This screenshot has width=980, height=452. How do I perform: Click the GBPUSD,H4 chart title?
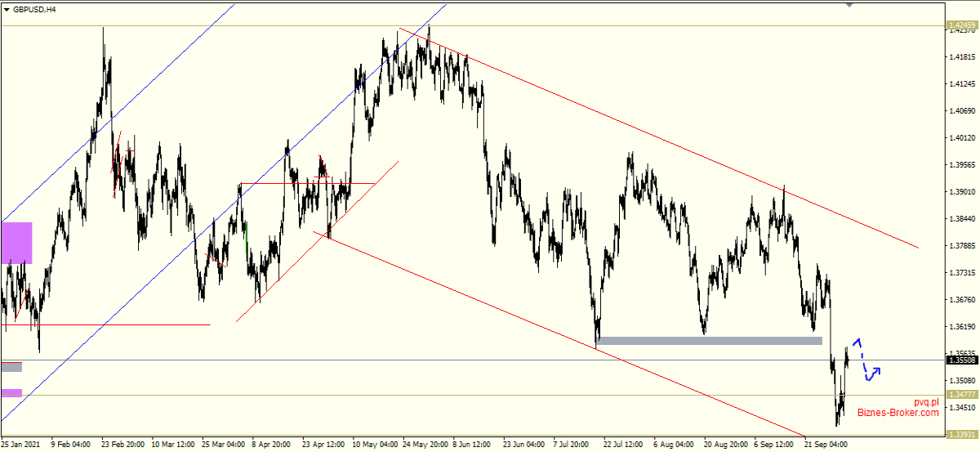pyautogui.click(x=35, y=10)
